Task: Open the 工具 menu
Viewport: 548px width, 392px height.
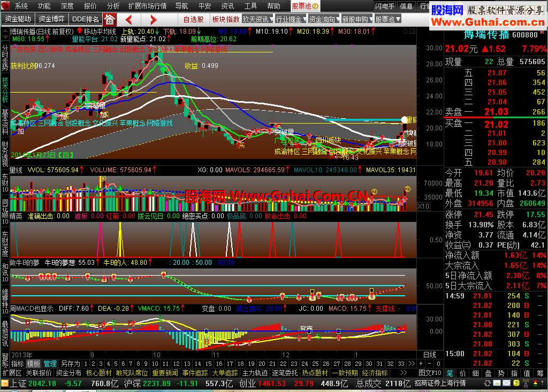Action: coord(250,6)
